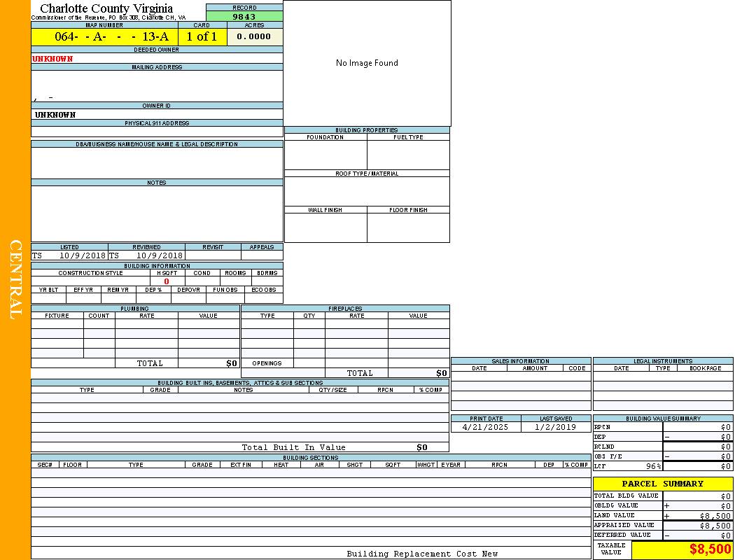Select the Reviewed date 10/9/2018

tap(159, 256)
